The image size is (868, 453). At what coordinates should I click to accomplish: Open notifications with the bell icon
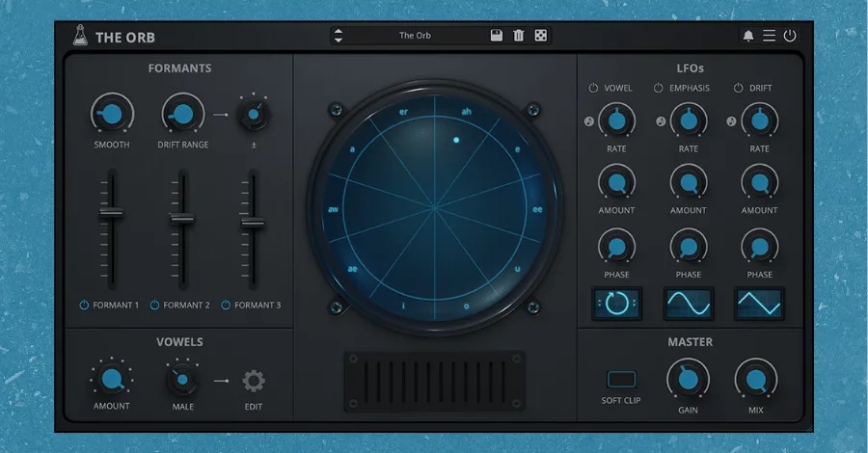(747, 36)
